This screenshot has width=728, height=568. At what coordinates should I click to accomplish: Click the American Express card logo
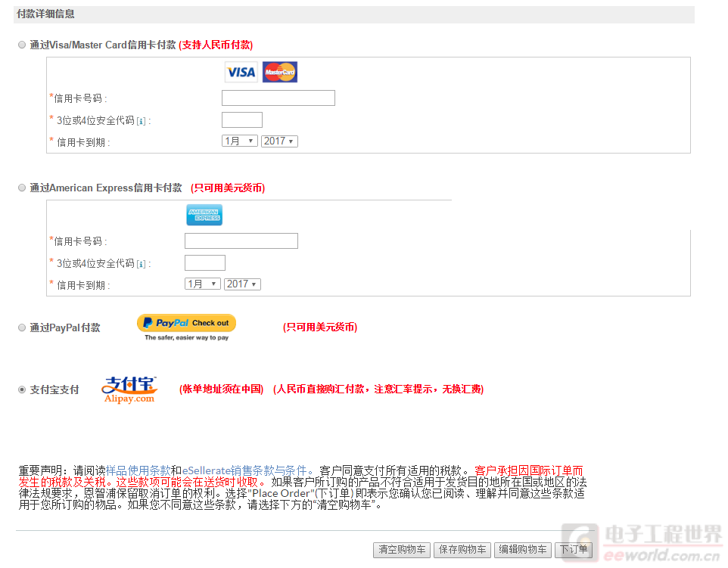coord(204,215)
